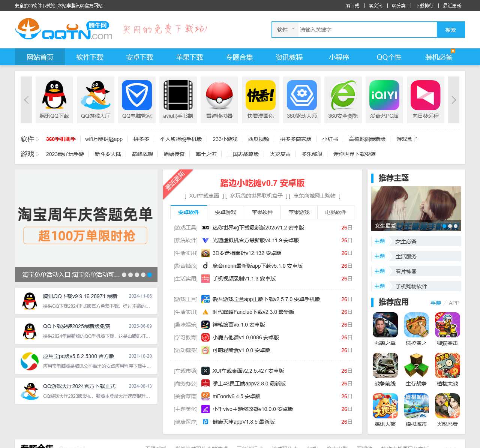Open 专题合集 navigation item
480x448 pixels.
[x=239, y=57]
